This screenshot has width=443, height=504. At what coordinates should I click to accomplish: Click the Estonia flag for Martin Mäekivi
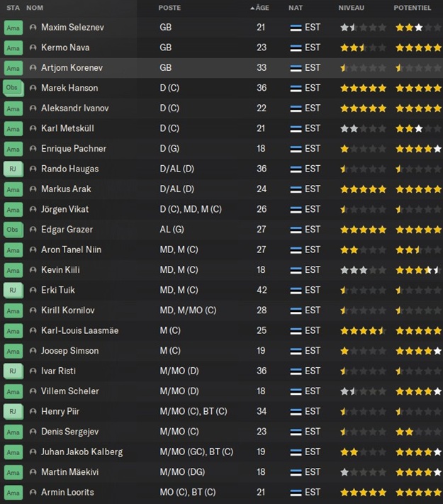pyautogui.click(x=296, y=472)
